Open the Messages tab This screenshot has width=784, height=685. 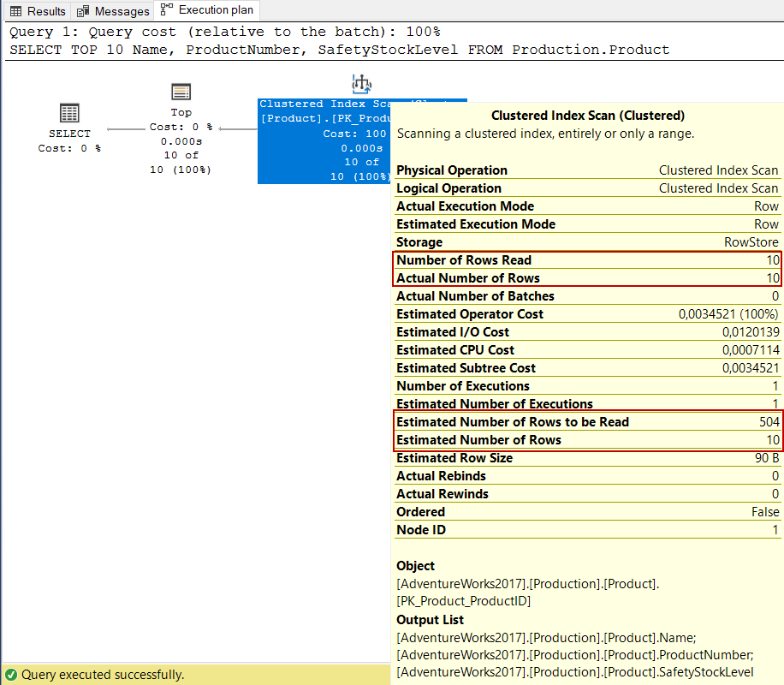point(112,11)
